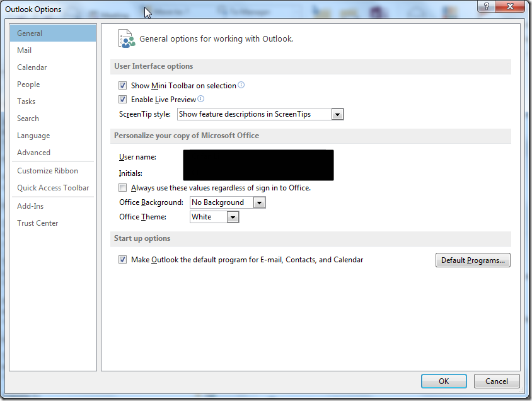The width and height of the screenshot is (532, 401).
Task: Open the Office Theme dropdown arrow
Action: tap(233, 217)
